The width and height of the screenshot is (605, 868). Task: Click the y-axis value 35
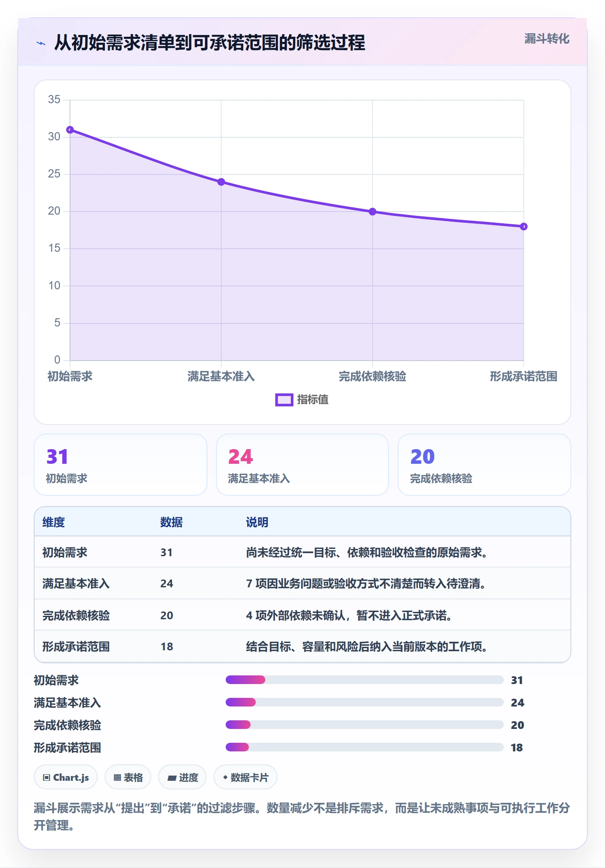(x=54, y=99)
